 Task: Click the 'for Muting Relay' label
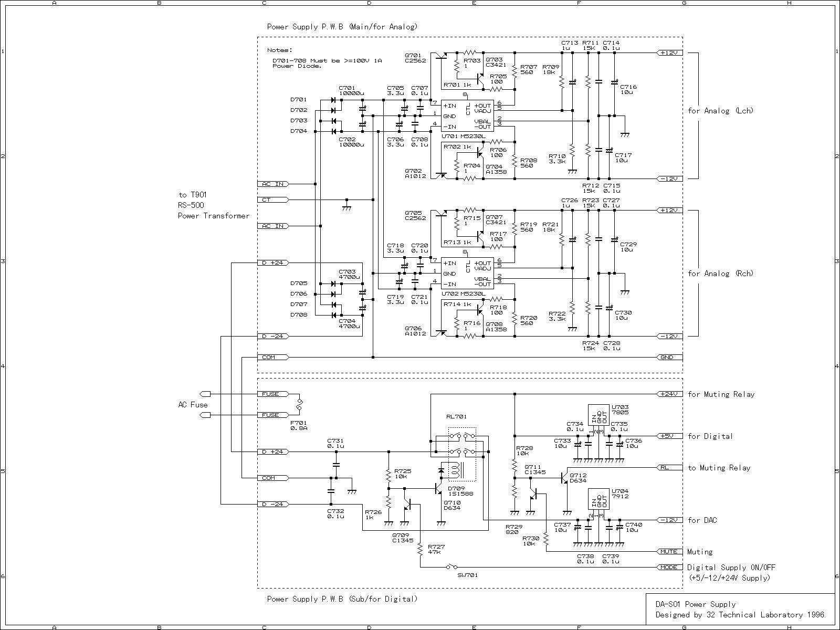click(x=721, y=394)
